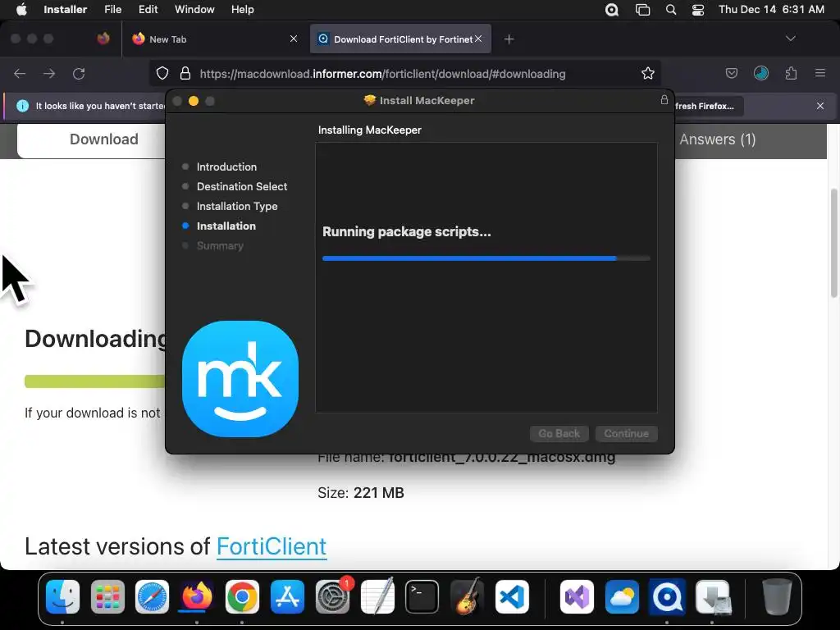Go back in Firefox
Screen dimensions: 840x630
click(x=20, y=73)
